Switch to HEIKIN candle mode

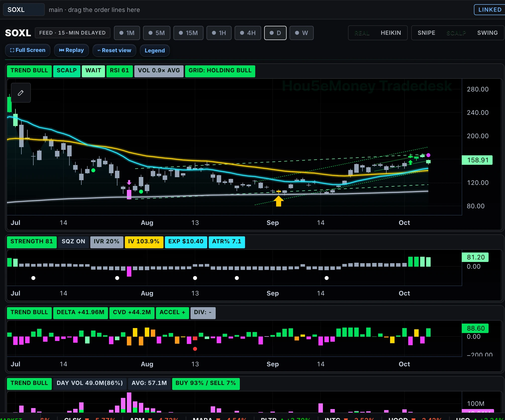[391, 33]
